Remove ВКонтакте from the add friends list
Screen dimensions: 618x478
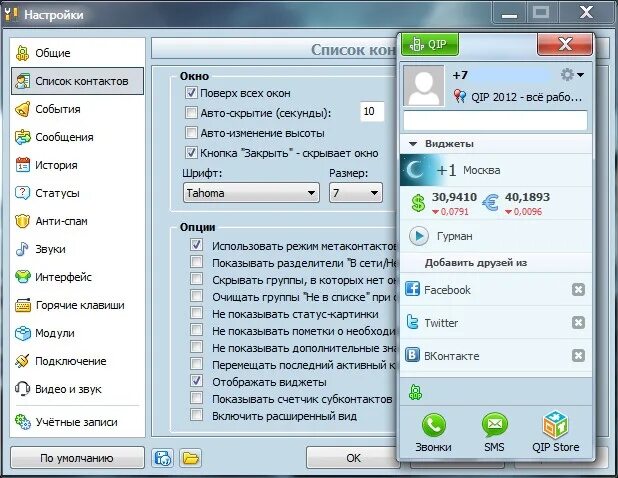(578, 356)
